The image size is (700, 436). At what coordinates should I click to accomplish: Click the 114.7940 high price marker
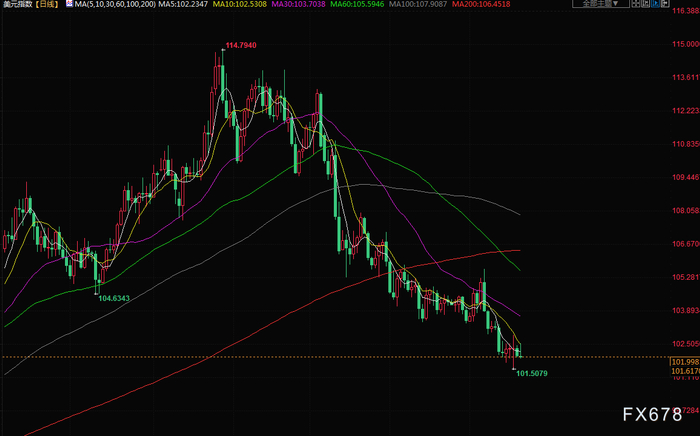point(241,45)
